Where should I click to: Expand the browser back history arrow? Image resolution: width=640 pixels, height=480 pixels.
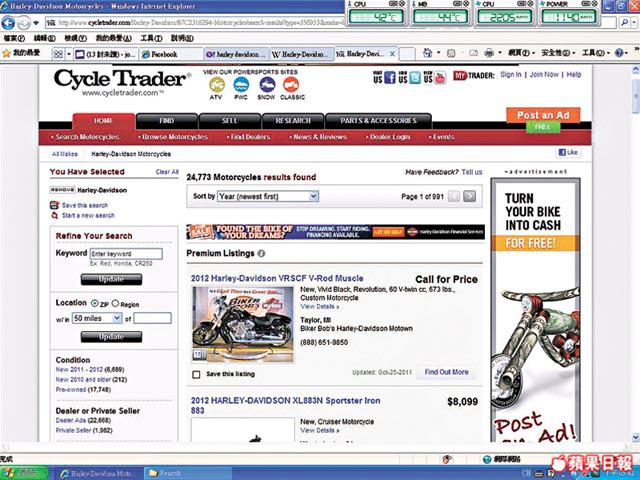click(x=36, y=23)
